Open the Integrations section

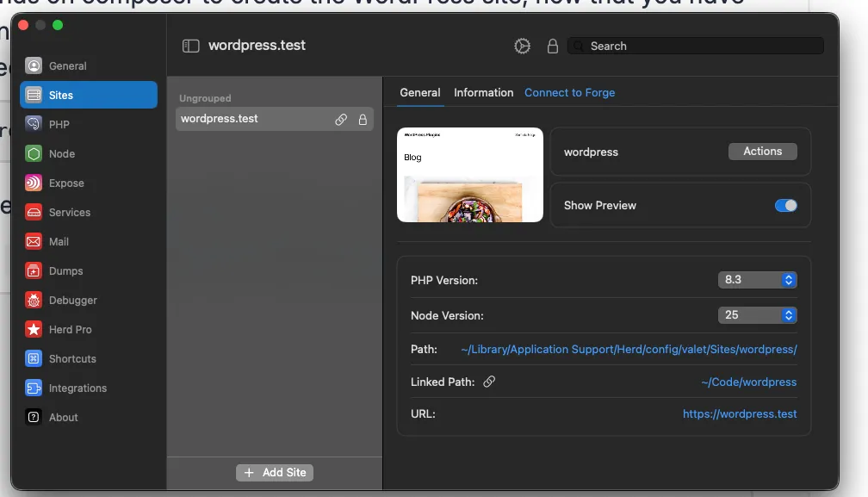pyautogui.click(x=89, y=388)
